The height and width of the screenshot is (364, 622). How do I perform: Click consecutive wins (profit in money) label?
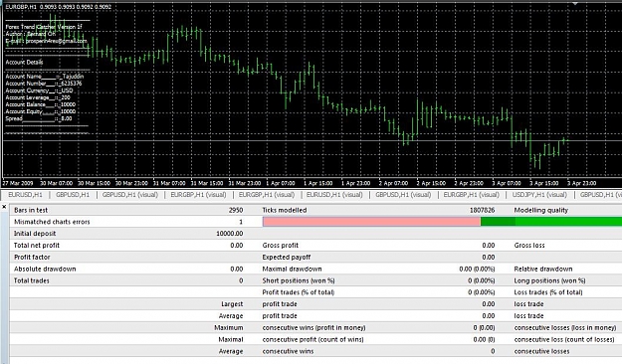313,328
